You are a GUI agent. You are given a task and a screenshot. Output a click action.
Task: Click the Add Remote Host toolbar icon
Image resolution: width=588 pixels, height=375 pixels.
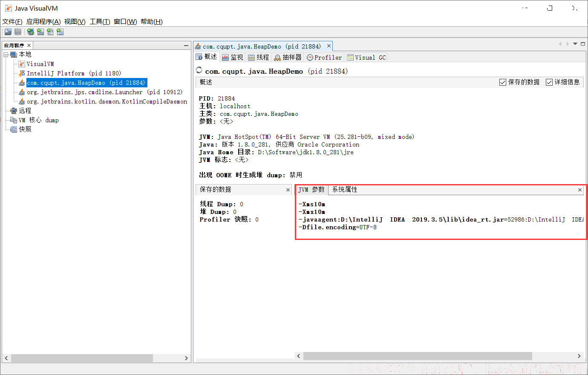[31, 32]
